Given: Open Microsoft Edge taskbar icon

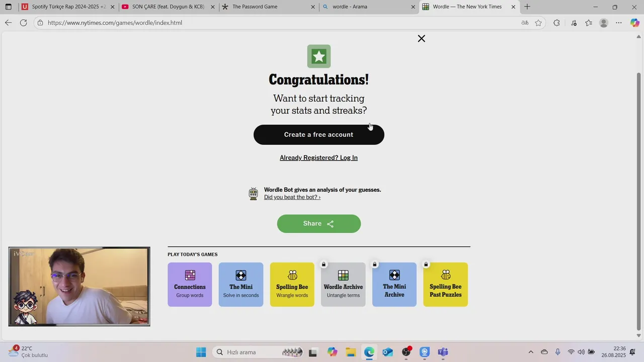Looking at the screenshot, I should [369, 352].
